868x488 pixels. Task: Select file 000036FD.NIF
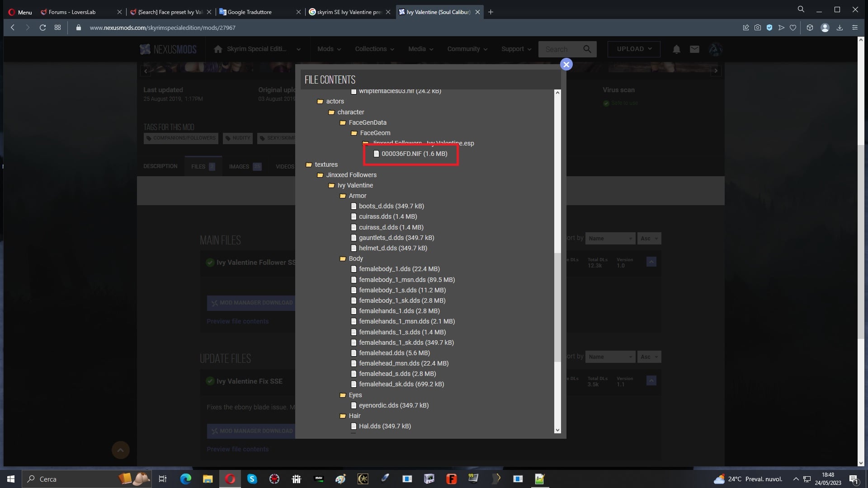tap(410, 154)
